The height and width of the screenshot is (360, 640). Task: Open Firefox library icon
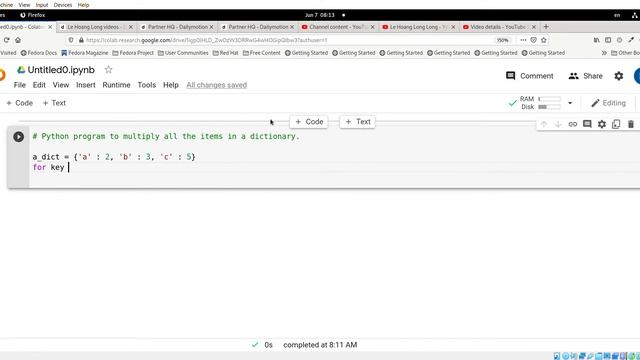[x=596, y=40]
